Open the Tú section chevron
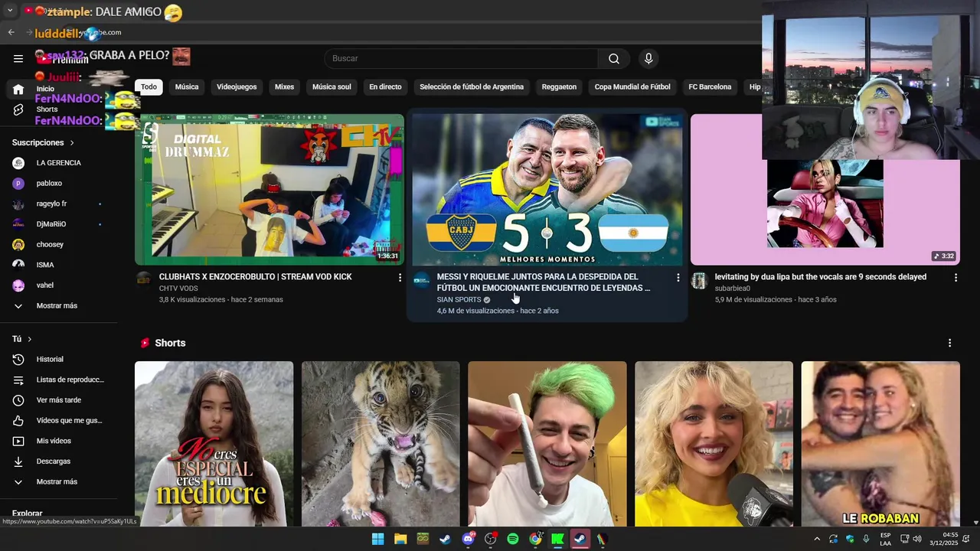 (x=30, y=339)
